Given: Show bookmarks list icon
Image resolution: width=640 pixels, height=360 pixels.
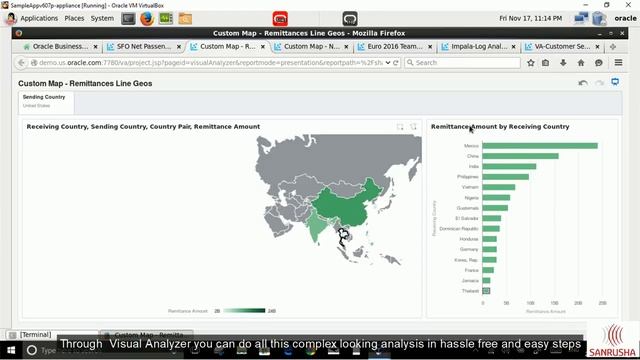Looking at the screenshot, I should tap(546, 63).
